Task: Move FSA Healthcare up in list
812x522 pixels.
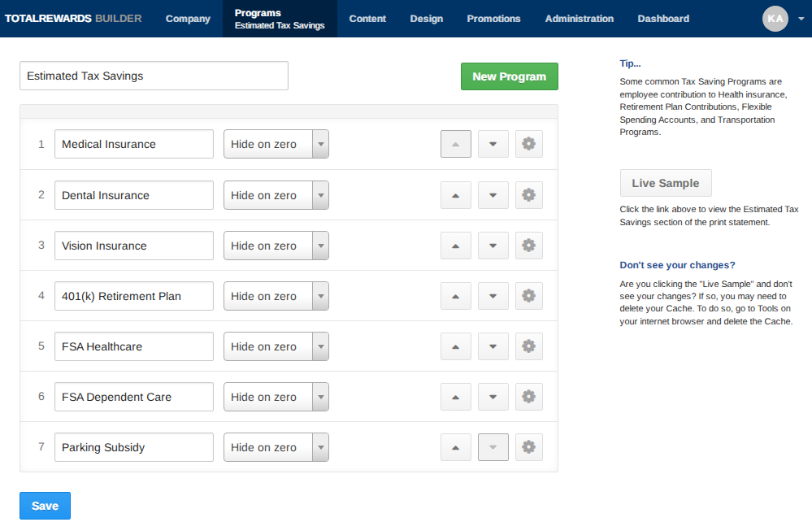Action: 455,346
